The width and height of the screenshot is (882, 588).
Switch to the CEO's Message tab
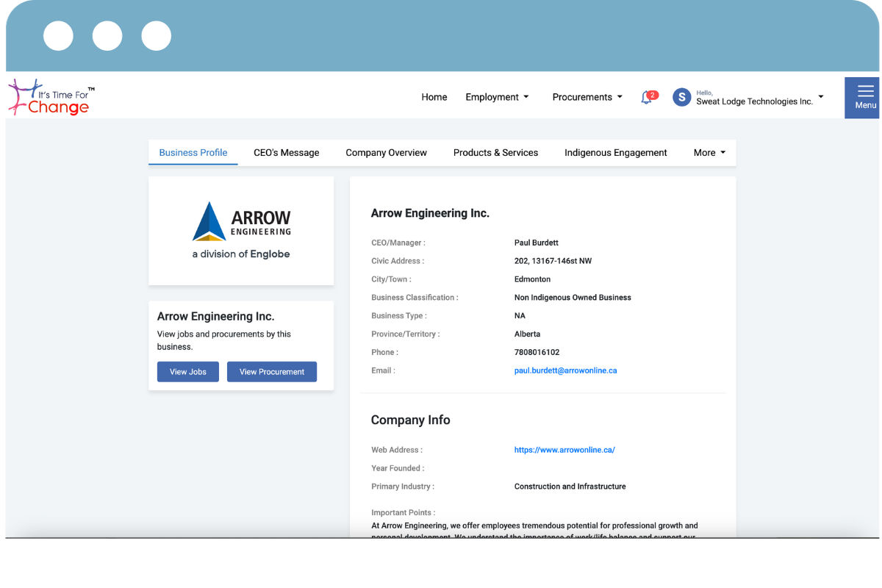click(287, 153)
